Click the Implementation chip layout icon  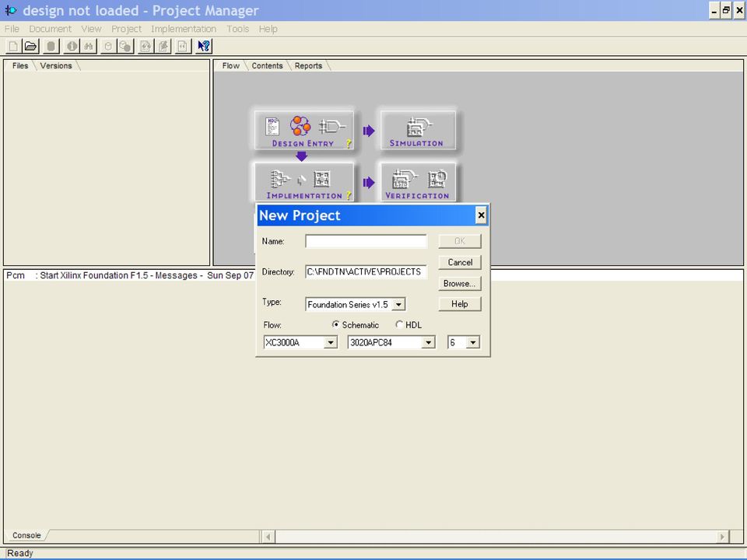[321, 179]
